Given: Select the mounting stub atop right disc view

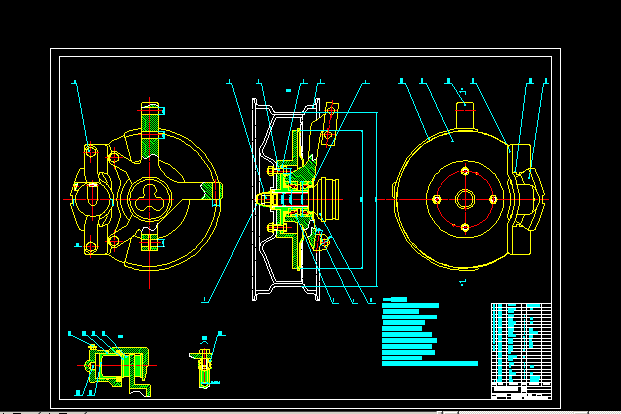Looking at the screenshot, I should pos(465,113).
